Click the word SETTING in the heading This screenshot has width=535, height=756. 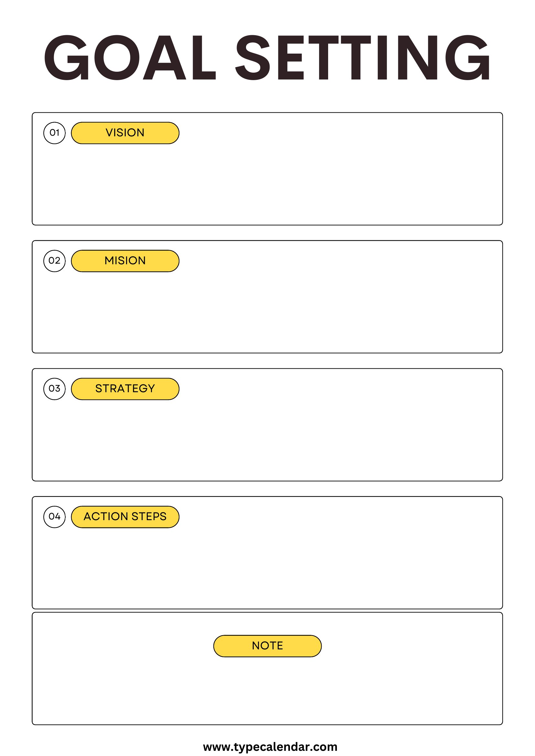pos(363,57)
